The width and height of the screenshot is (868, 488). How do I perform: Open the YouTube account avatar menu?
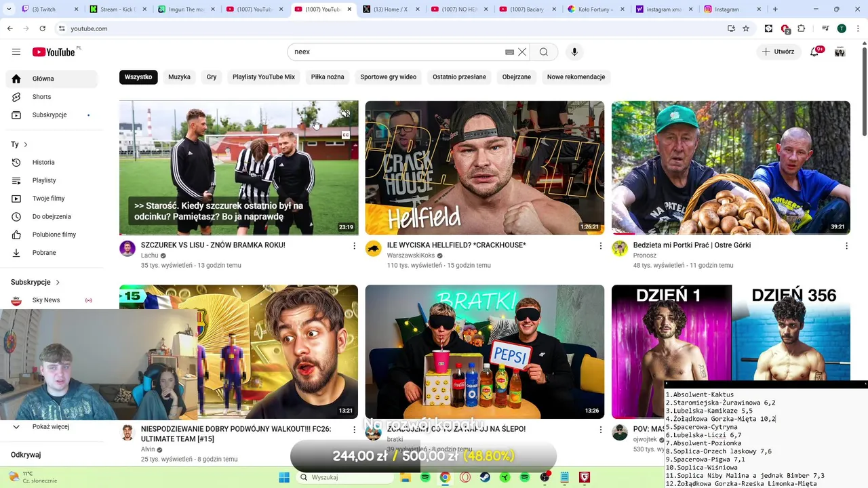(840, 52)
